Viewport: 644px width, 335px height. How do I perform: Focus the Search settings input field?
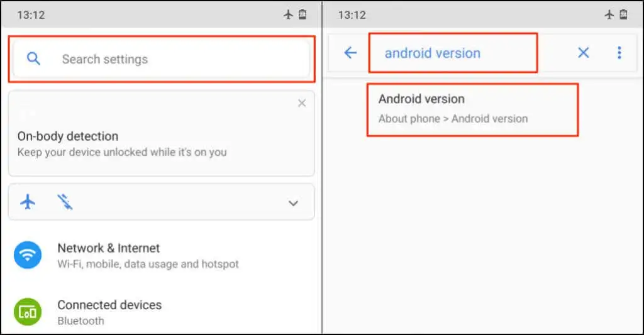tap(164, 59)
